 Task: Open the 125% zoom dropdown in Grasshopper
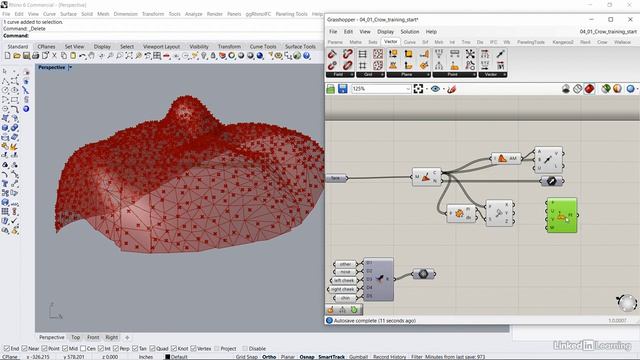tap(408, 89)
